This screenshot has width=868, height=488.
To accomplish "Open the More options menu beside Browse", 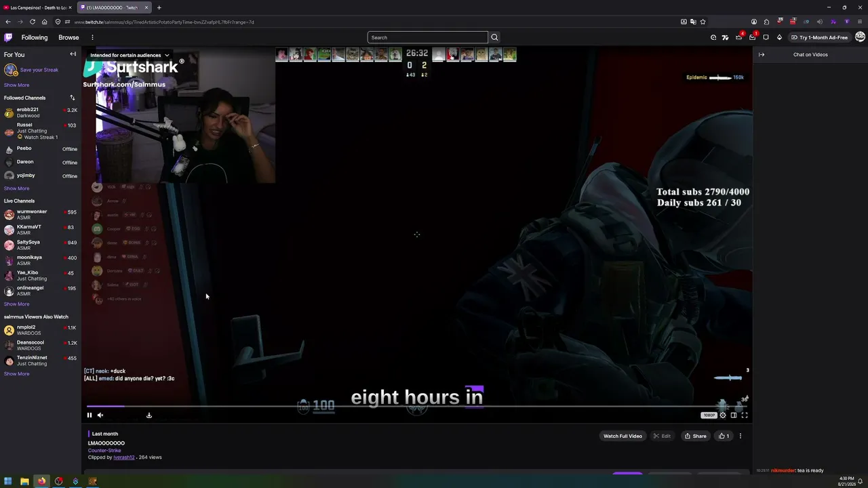I will point(92,37).
